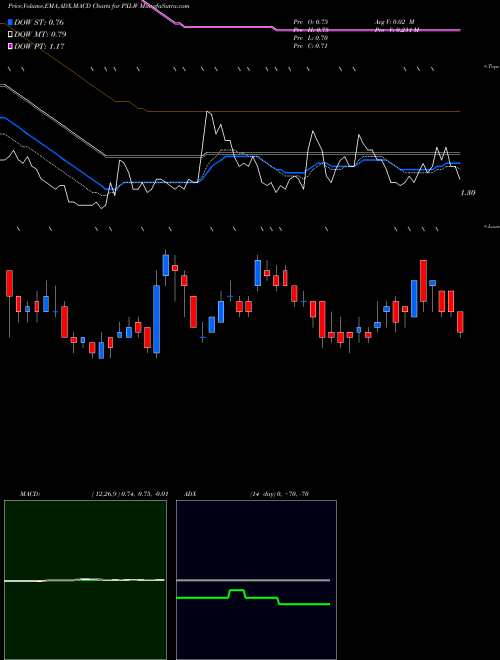Click the 'Pre C: 0.71' value
The image size is (500, 660).
(x=311, y=46)
